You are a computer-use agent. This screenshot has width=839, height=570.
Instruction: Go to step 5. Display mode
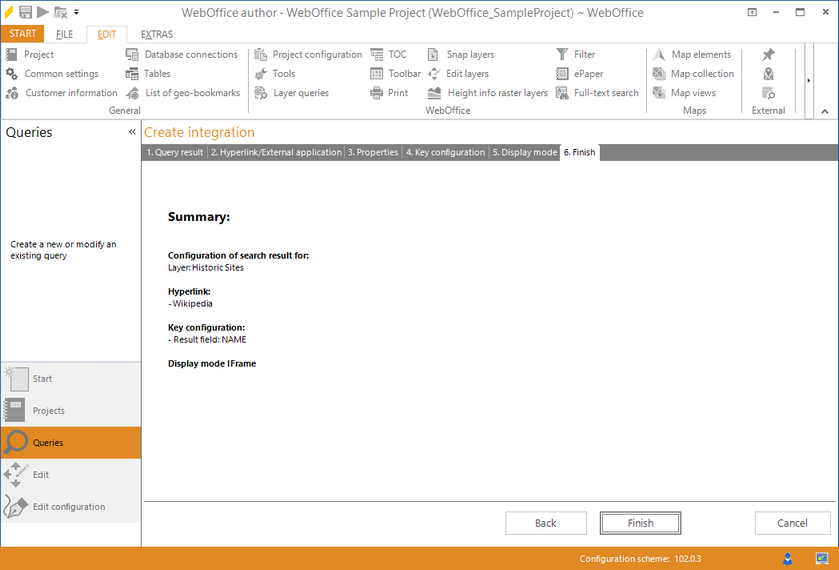(525, 153)
